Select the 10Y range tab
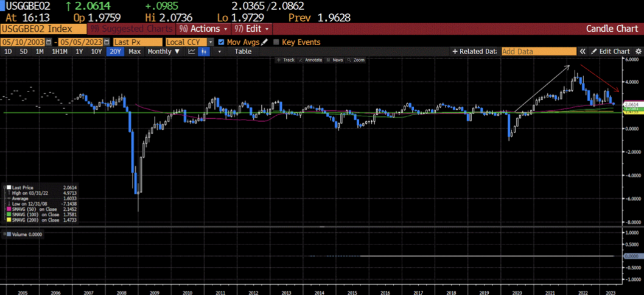The image size is (644, 295). pyautogui.click(x=96, y=51)
